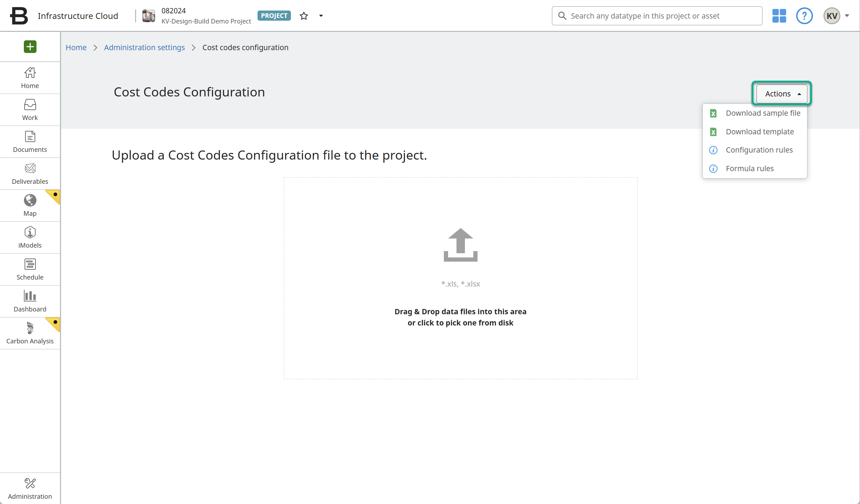This screenshot has height=504, width=860.
Task: Open the Deliverables section
Action: [x=30, y=174]
